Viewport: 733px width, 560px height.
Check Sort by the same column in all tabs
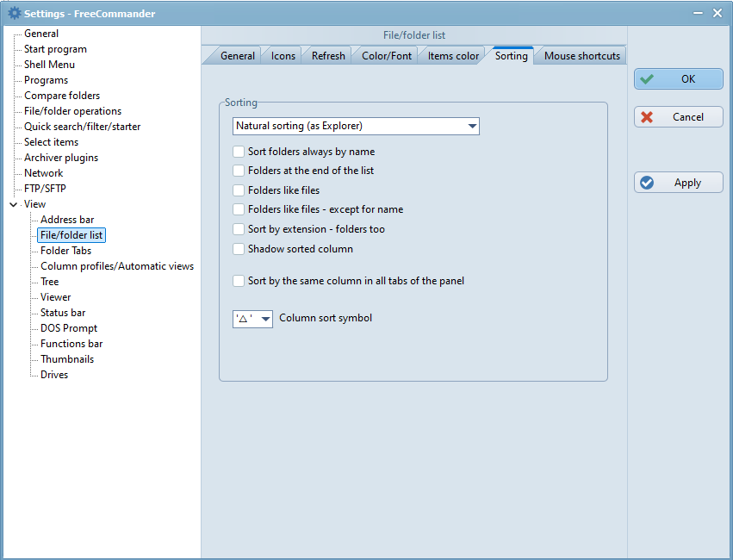pyautogui.click(x=239, y=281)
